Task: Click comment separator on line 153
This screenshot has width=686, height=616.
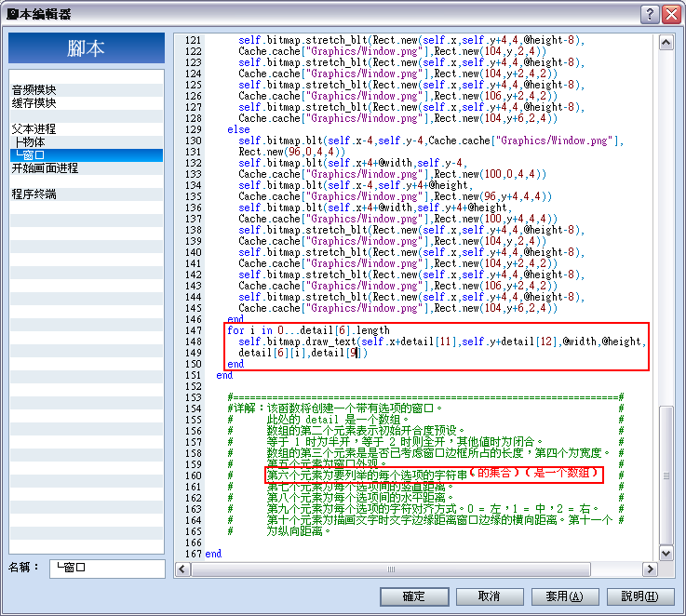Action: [x=425, y=397]
